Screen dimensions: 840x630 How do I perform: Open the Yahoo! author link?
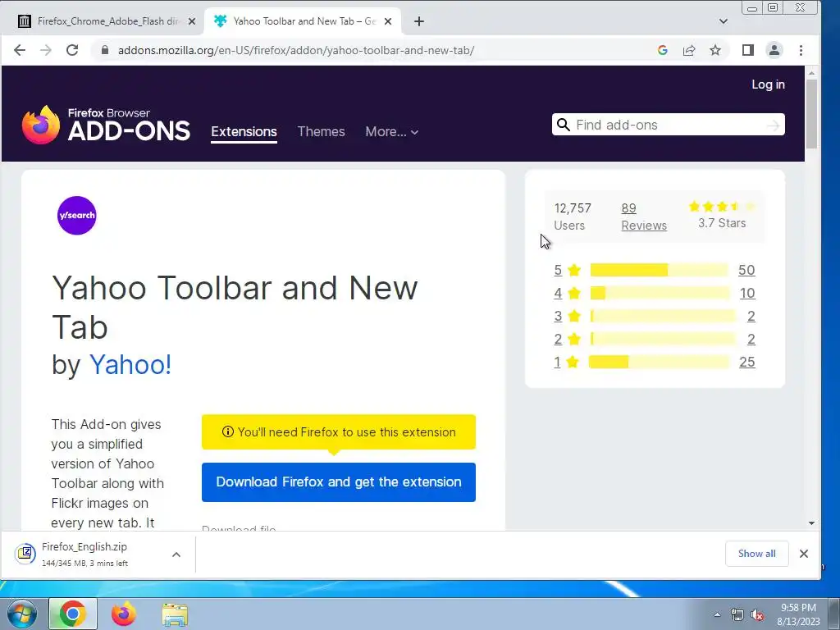coord(130,365)
